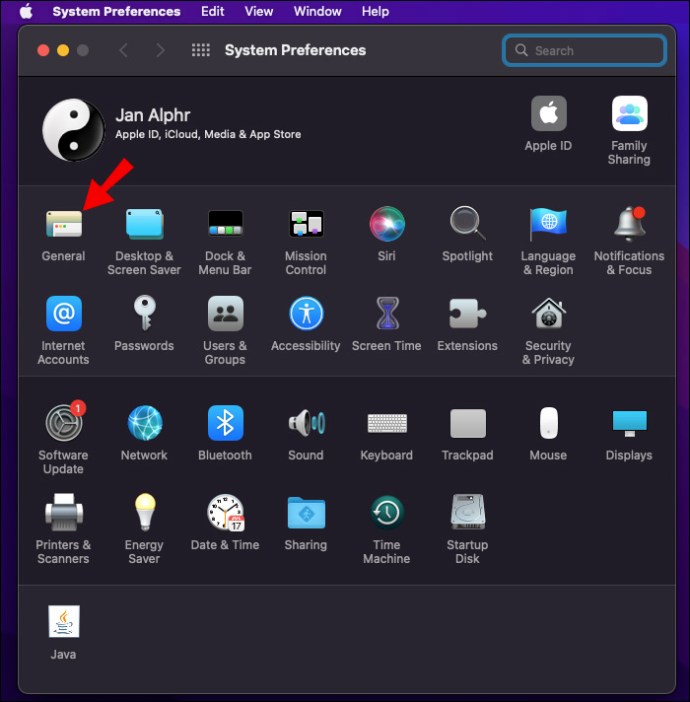Open the Help menu

[375, 11]
